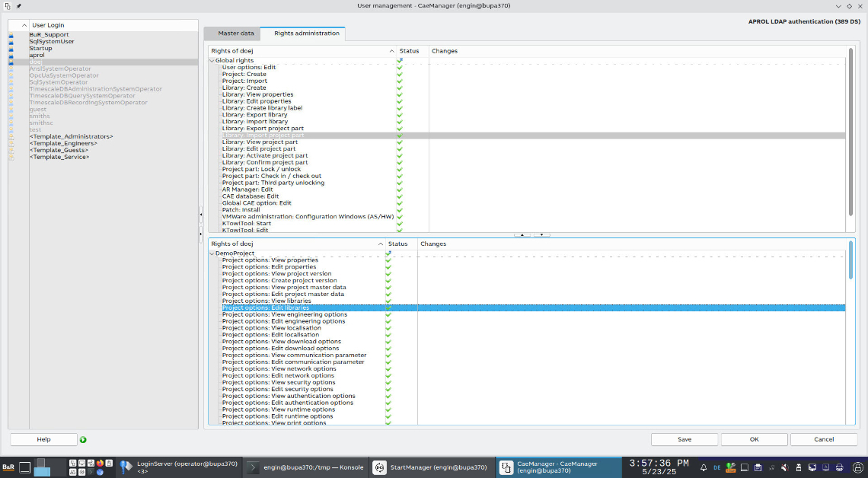Screen dimensions: 868x478
Task: Switch to the Master data tab
Action: pos(236,33)
